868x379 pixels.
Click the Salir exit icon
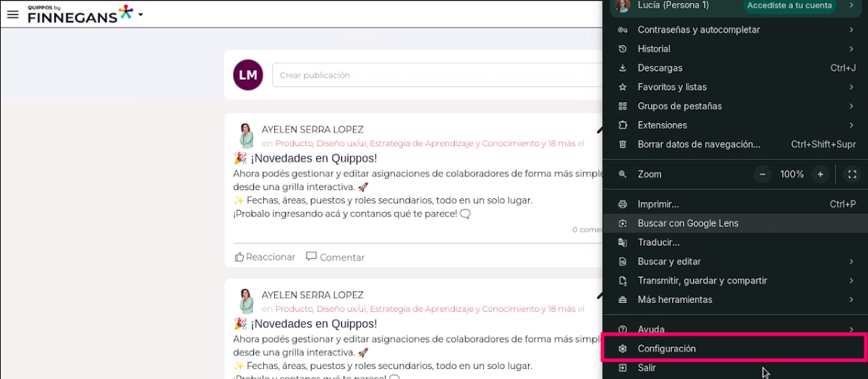click(x=623, y=368)
